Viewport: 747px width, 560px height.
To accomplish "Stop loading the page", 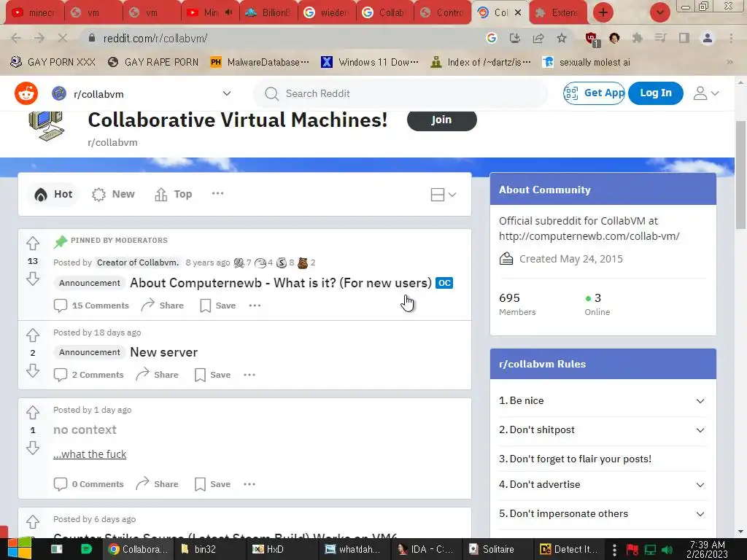I will (x=63, y=38).
